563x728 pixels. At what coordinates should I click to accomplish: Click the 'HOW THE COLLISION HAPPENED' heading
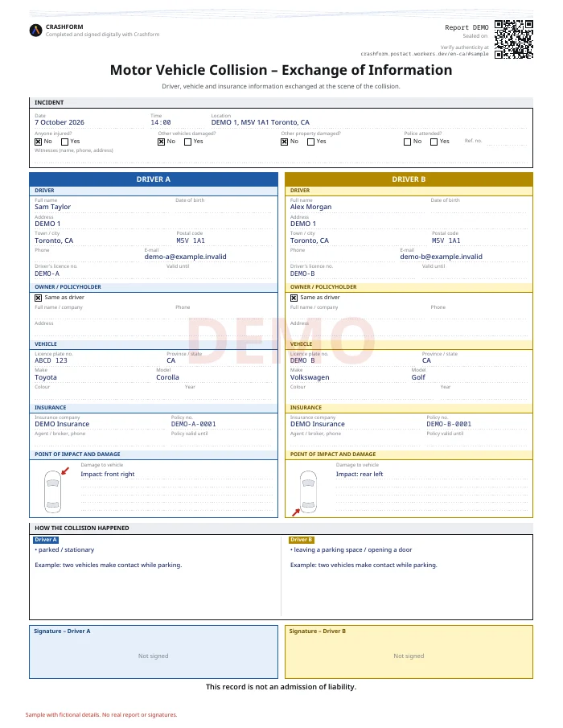coord(82,528)
